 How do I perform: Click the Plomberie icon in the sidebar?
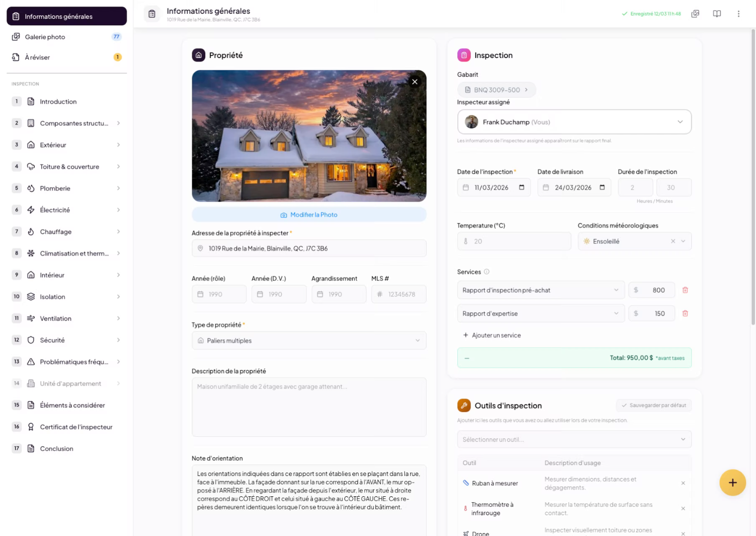tap(31, 189)
